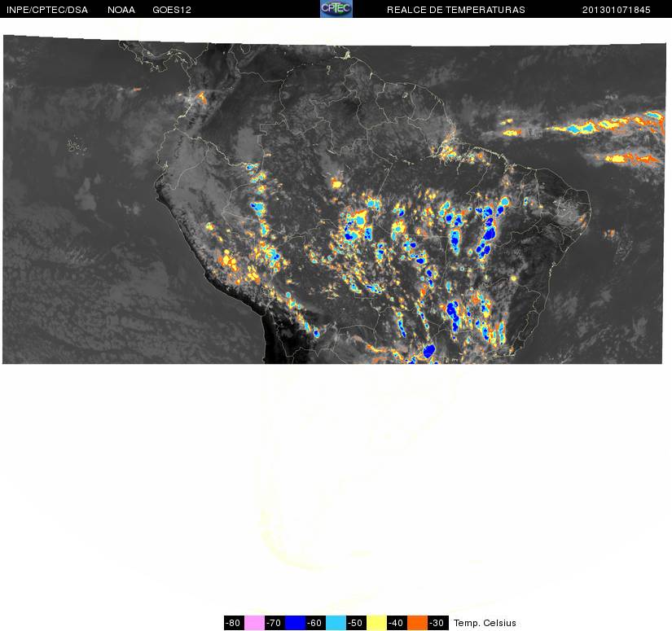Click the pink legend swatch after -80
The height and width of the screenshot is (631, 672).
click(254, 622)
